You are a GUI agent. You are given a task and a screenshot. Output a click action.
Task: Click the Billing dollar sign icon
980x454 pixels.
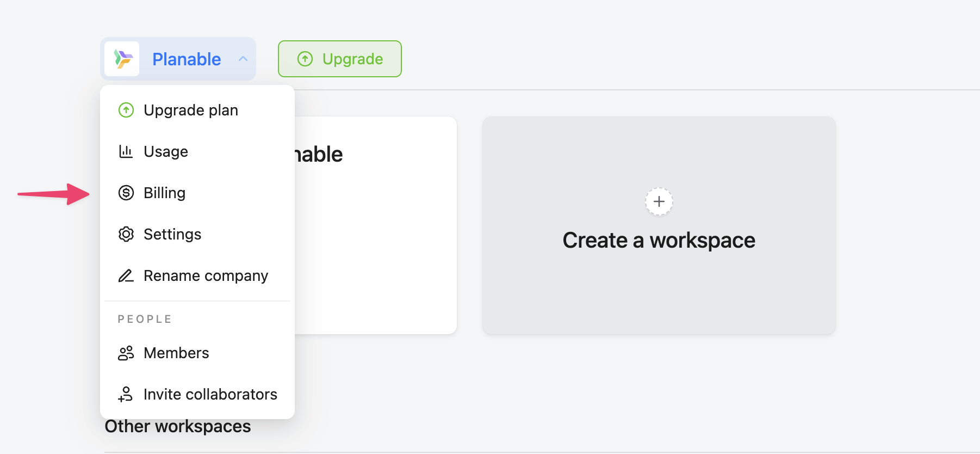click(x=126, y=193)
